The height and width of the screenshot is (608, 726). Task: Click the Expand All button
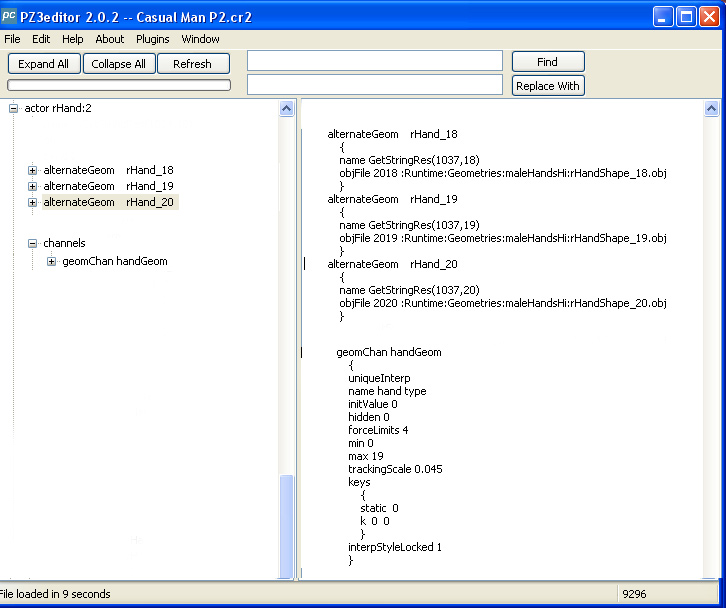point(44,64)
